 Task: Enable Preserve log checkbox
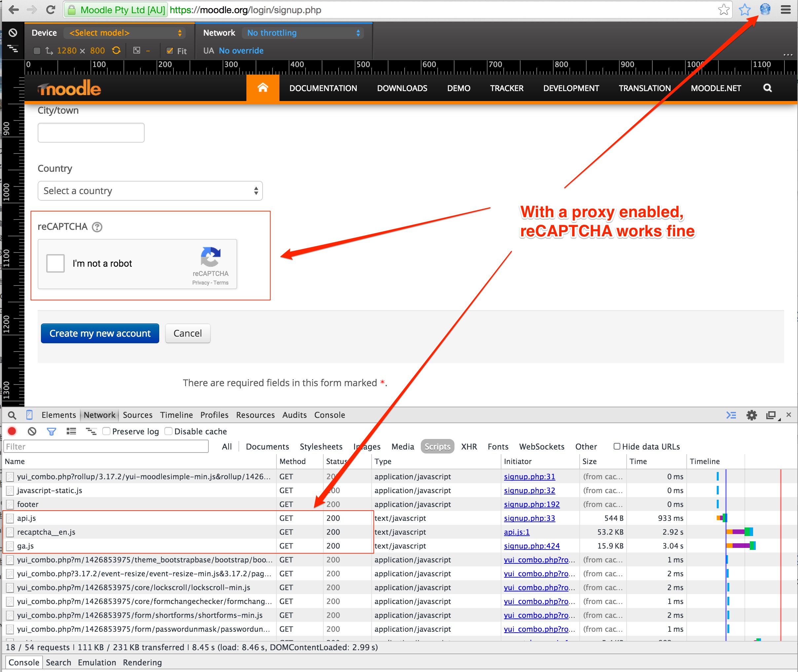pos(106,431)
